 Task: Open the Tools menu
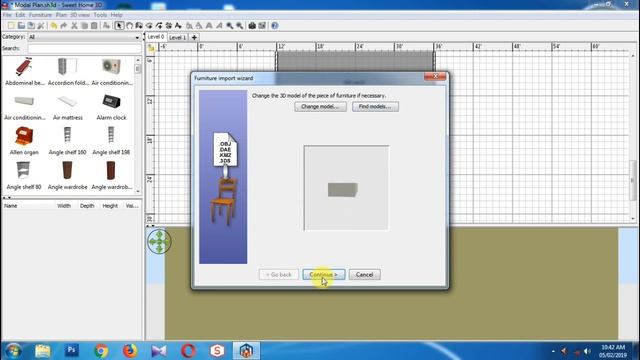pyautogui.click(x=100, y=15)
